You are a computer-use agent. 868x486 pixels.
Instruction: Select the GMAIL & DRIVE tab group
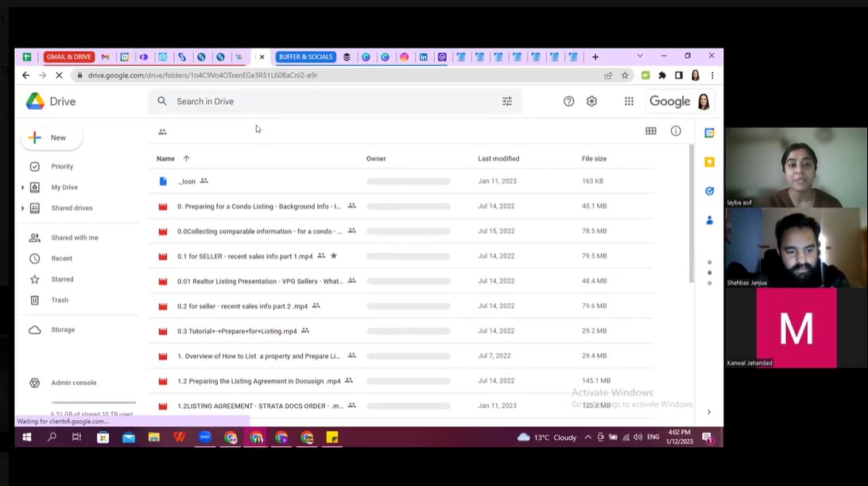[68, 56]
